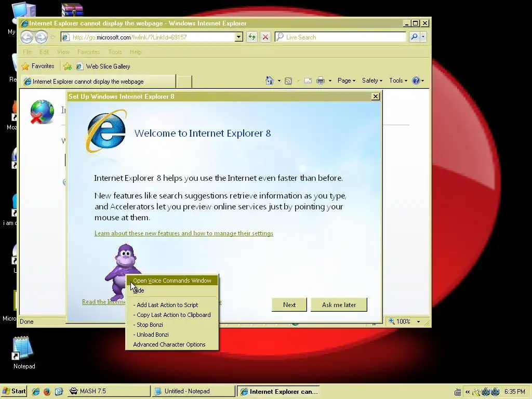Viewport: 532px width, 399px height.
Task: Open the Safety menu
Action: coord(372,81)
